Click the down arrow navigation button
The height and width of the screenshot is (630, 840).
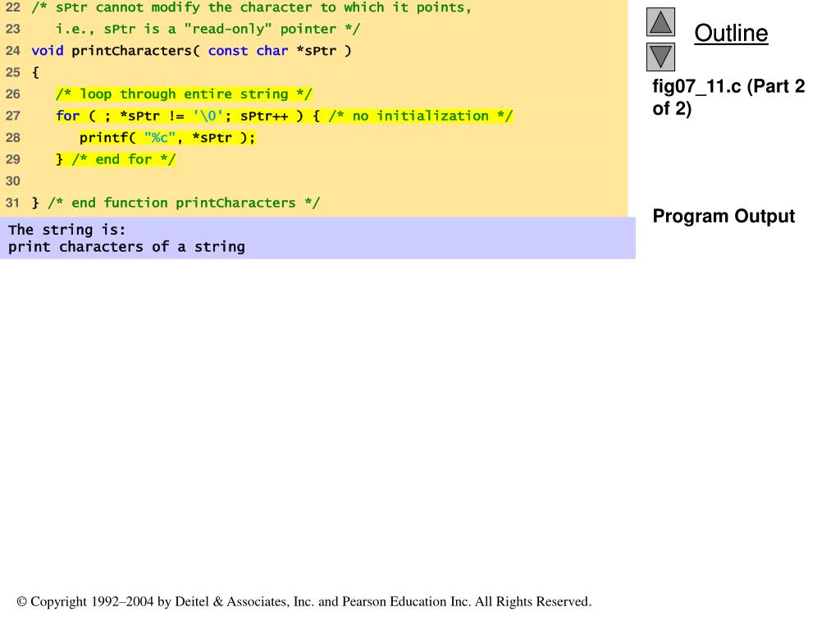(x=660, y=57)
